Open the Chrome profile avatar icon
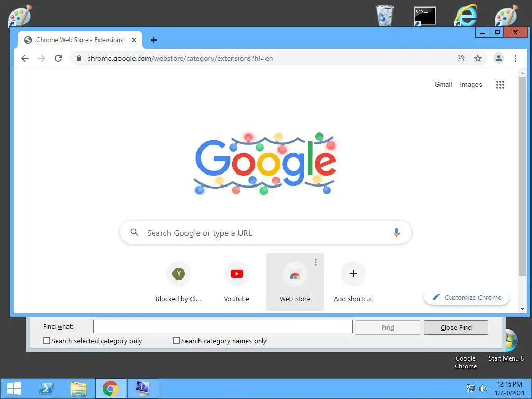 coord(498,58)
